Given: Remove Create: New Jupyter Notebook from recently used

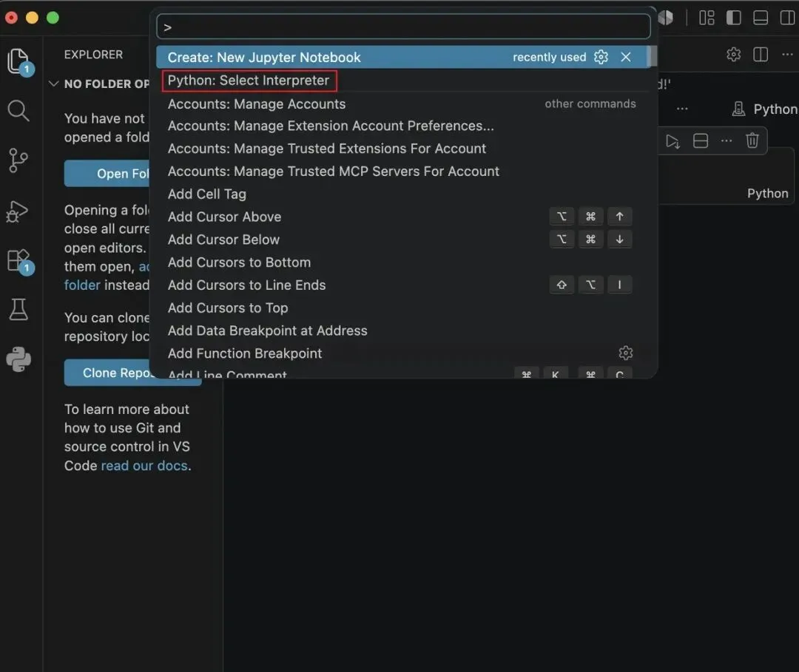Looking at the screenshot, I should tap(626, 57).
